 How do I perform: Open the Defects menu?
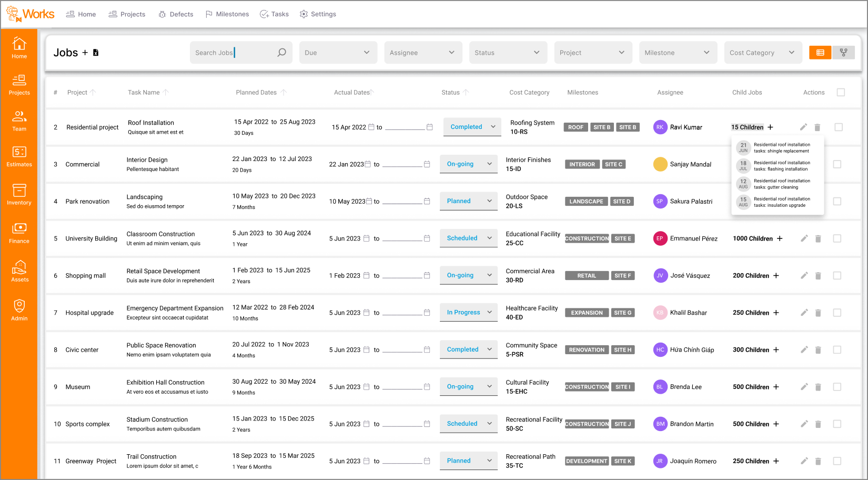(x=176, y=14)
